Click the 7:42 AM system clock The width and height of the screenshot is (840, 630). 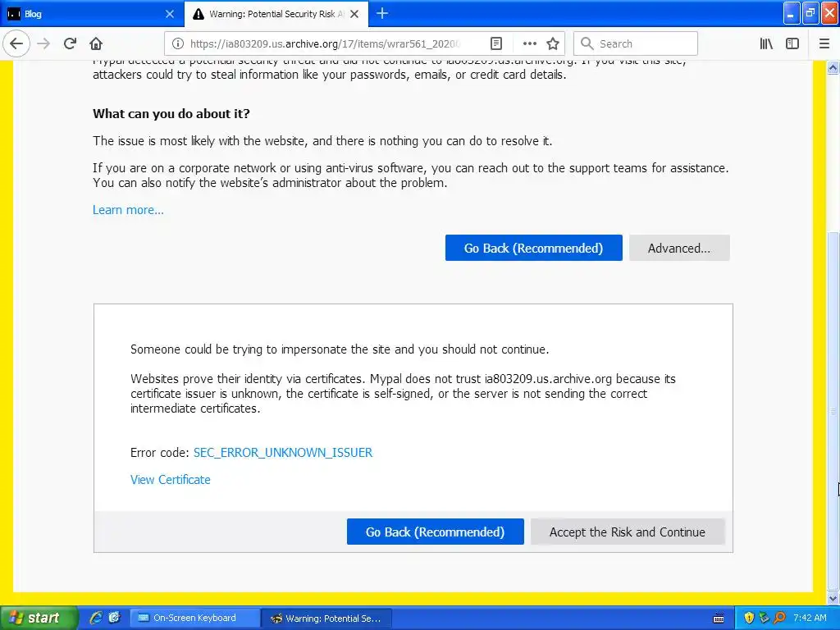(x=810, y=618)
